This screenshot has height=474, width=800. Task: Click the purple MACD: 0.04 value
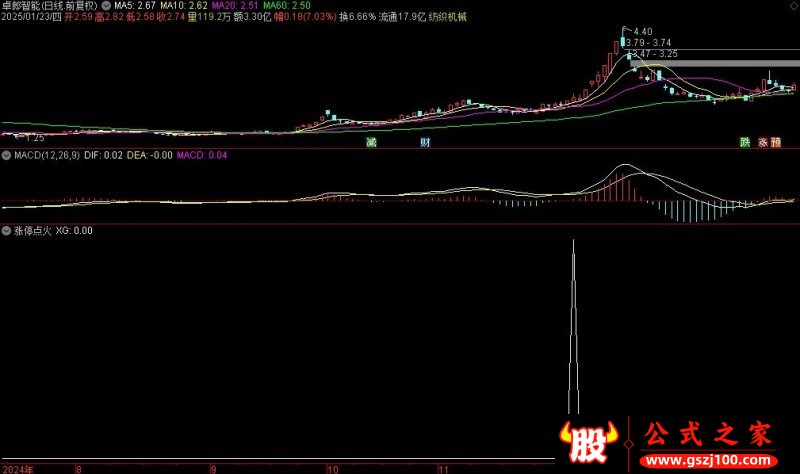point(202,155)
